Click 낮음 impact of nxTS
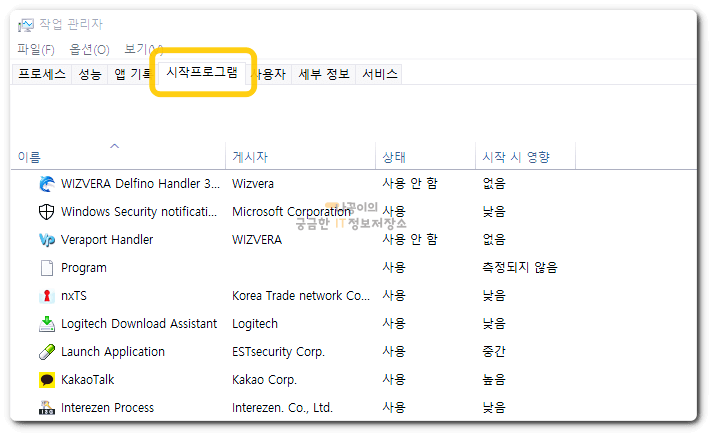The height and width of the screenshot is (435, 711). point(494,295)
